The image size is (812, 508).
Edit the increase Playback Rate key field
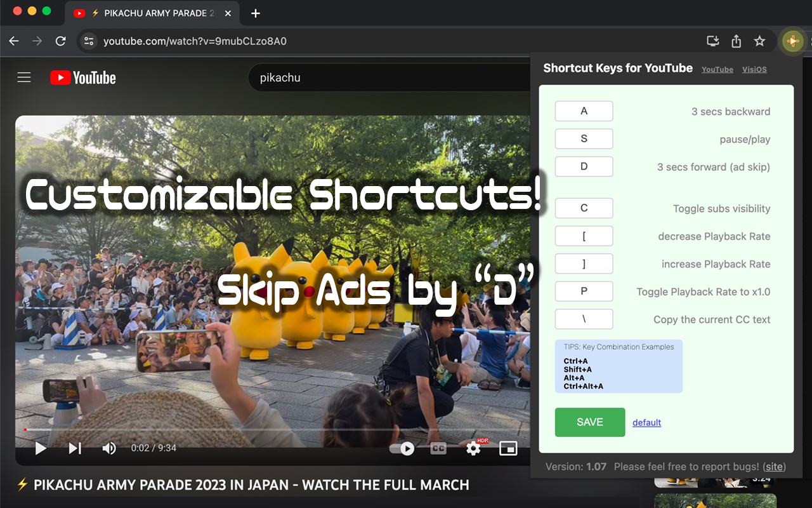[584, 264]
